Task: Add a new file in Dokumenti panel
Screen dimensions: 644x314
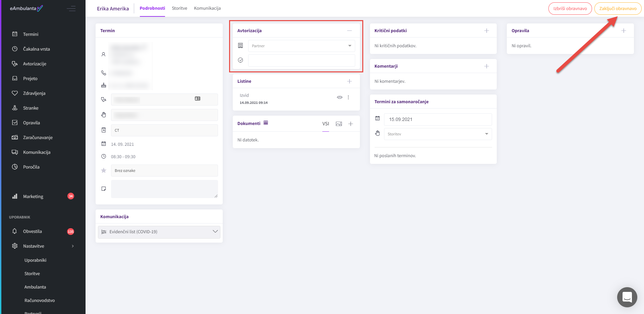Action: 351,124
